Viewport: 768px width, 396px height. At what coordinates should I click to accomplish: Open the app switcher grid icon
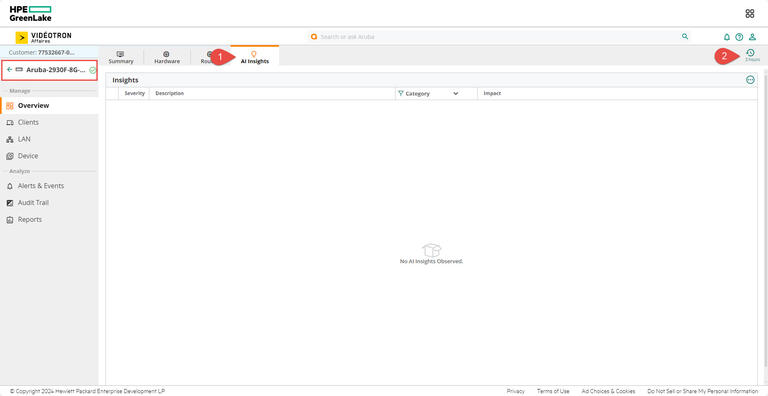[x=749, y=14]
